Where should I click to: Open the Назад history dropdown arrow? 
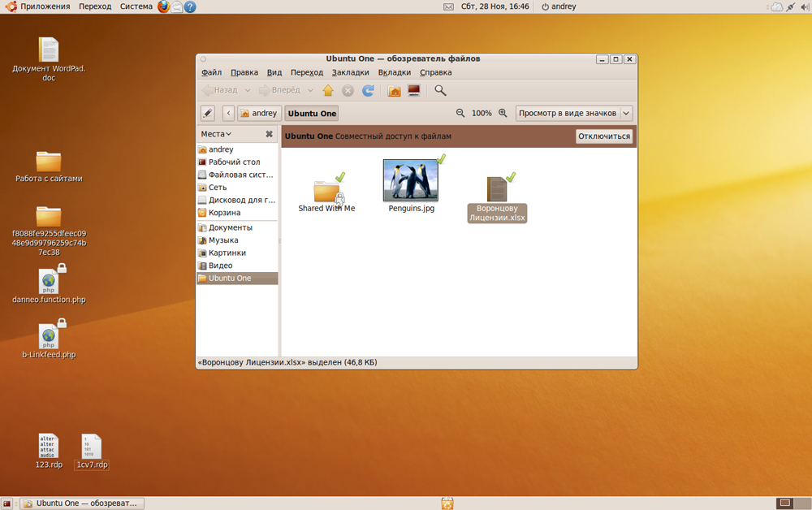coord(246,91)
